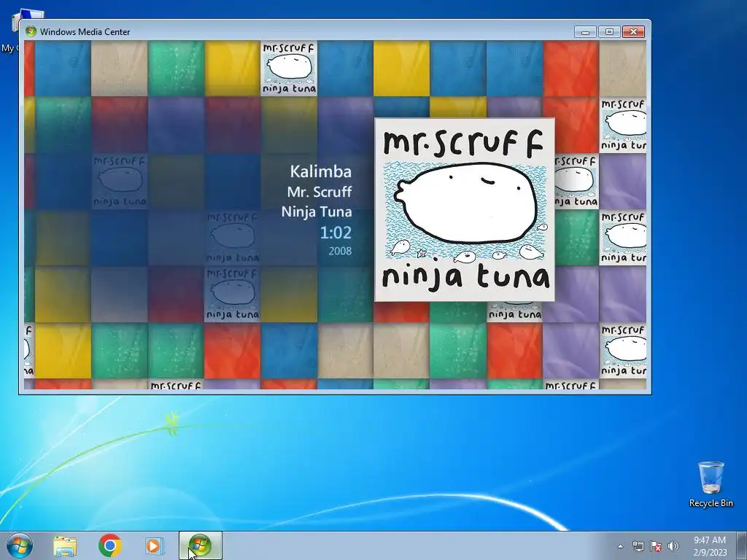Open Windows Media Player taskbar icon
Screen dimensions: 747x560
pyautogui.click(x=155, y=545)
